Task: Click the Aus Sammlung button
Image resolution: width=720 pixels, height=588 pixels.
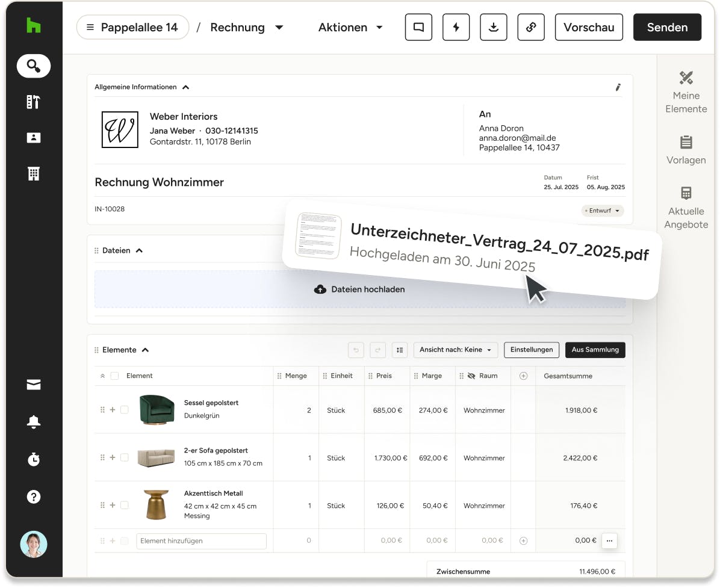Action: pos(595,350)
